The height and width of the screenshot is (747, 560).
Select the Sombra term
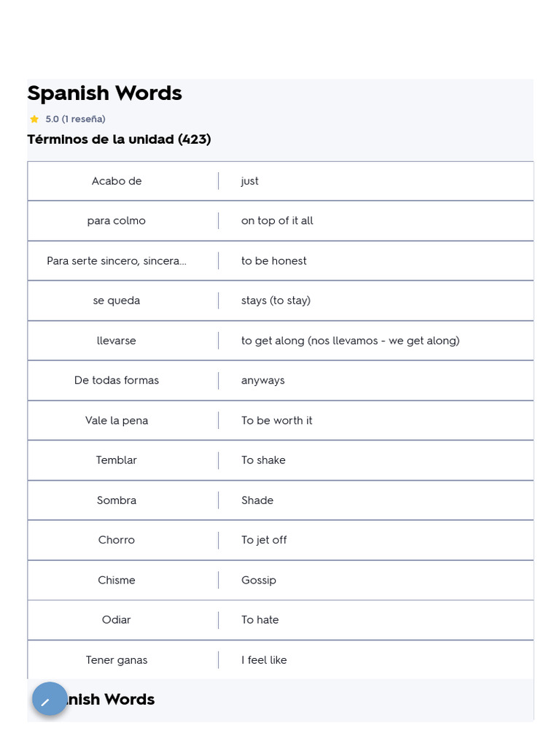tap(117, 500)
